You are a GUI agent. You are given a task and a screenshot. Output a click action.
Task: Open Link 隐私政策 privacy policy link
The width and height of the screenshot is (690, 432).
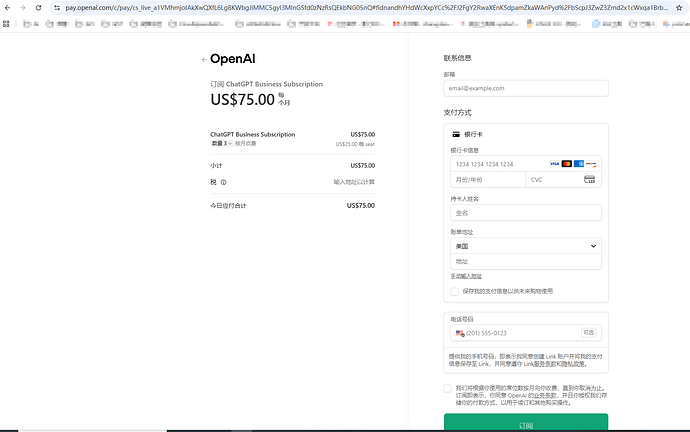click(573, 364)
